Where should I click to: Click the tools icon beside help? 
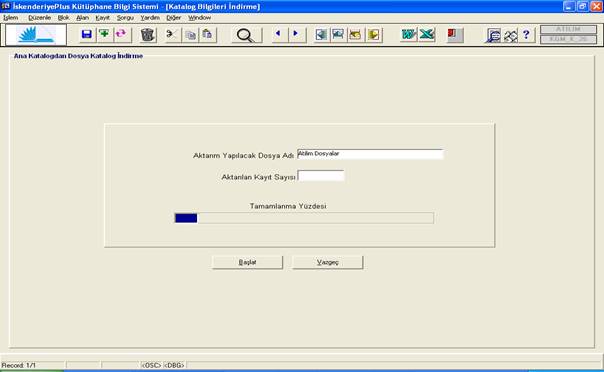click(x=510, y=35)
